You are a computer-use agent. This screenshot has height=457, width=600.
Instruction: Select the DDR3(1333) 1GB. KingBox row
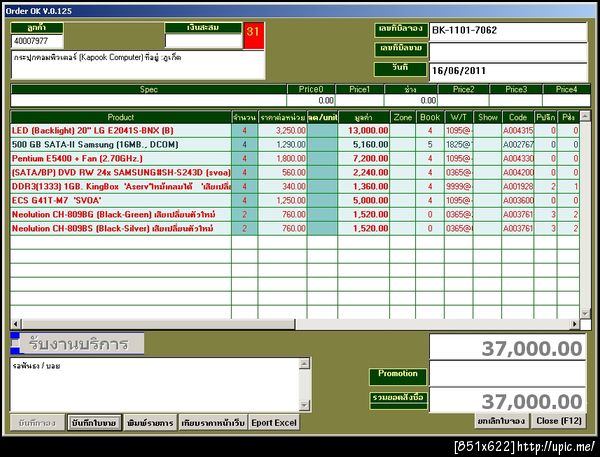[295, 186]
